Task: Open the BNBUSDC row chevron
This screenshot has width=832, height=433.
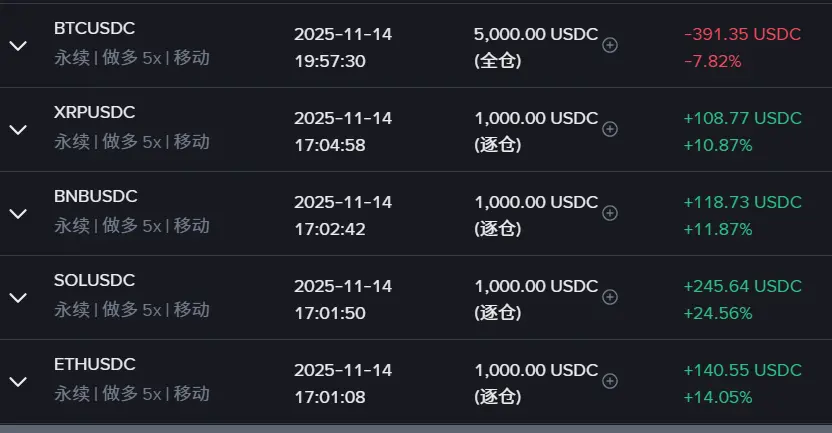Action: coord(18,214)
